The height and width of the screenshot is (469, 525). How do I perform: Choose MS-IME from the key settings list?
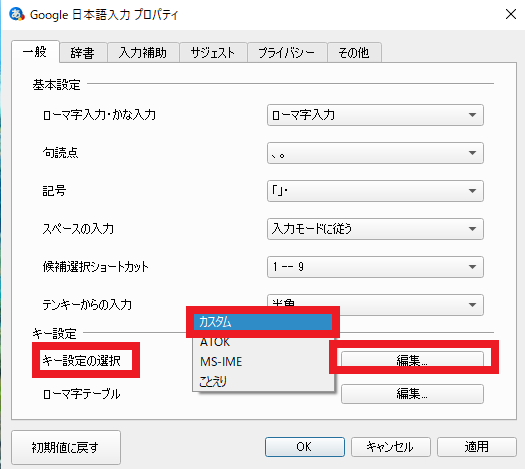[263, 362]
